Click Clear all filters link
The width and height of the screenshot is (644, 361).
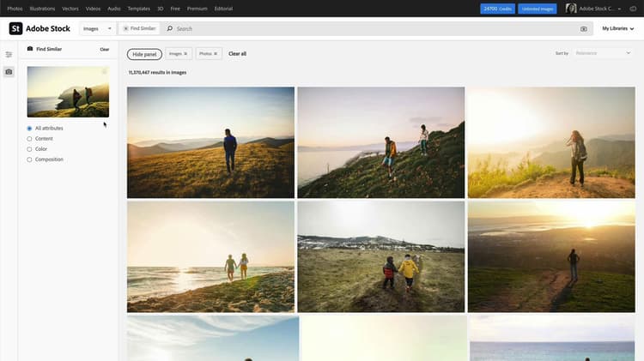(237, 54)
